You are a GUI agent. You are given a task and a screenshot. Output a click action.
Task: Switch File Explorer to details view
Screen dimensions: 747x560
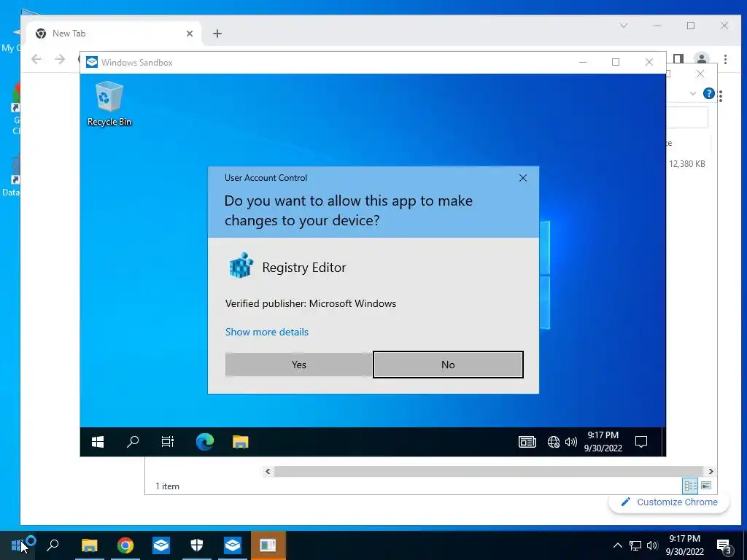click(x=690, y=486)
